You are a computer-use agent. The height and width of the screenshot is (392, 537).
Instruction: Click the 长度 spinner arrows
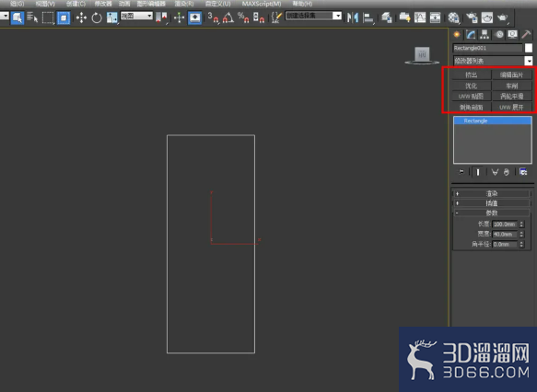click(521, 225)
